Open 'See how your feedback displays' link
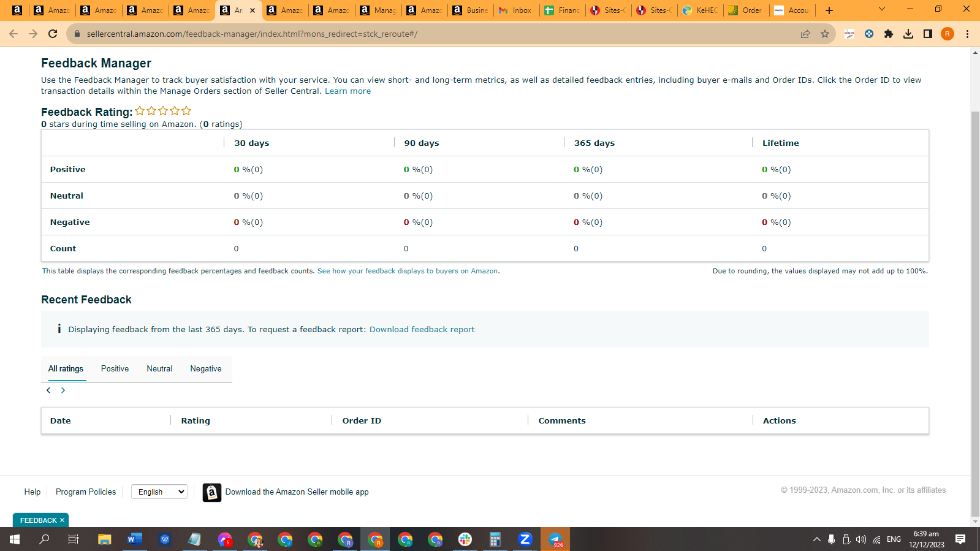The width and height of the screenshot is (980, 551). [408, 271]
